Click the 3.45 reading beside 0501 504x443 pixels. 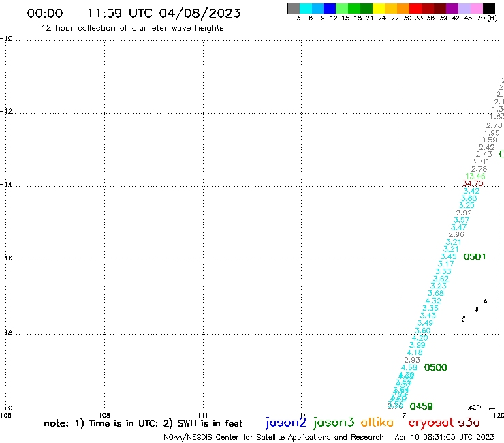(449, 256)
